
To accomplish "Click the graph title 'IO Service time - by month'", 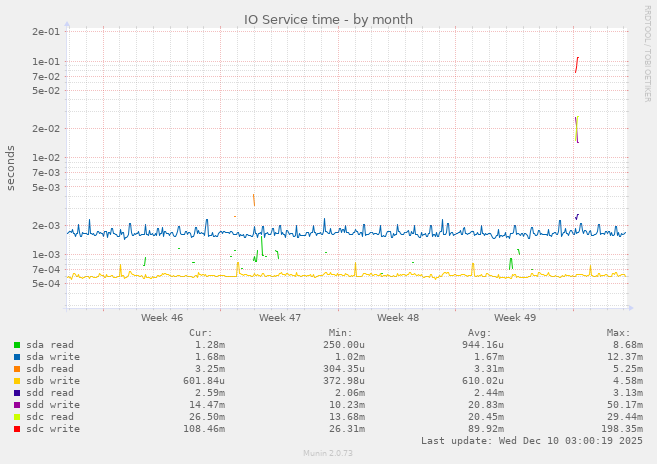I will [328, 19].
